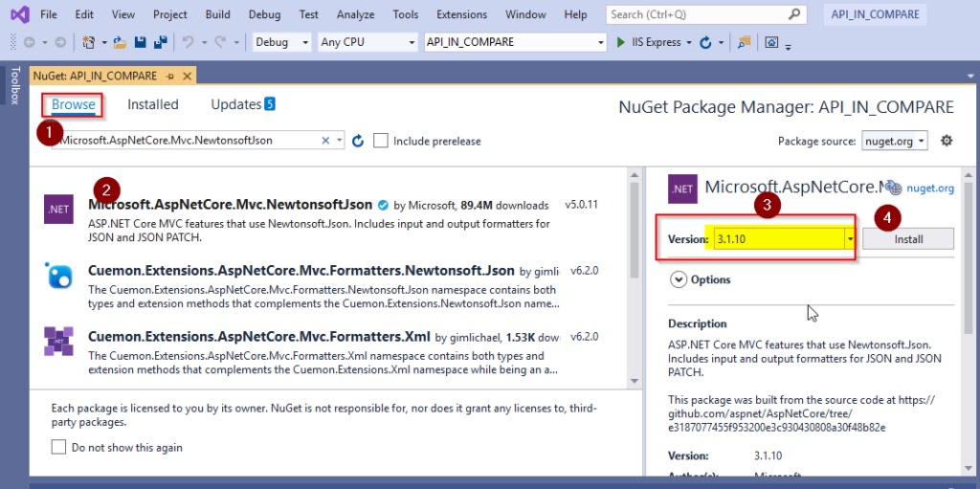Open the View menu

[x=123, y=14]
